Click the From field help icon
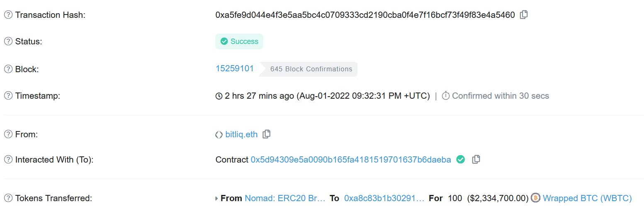Screen dimensions: 644x214 (8, 134)
